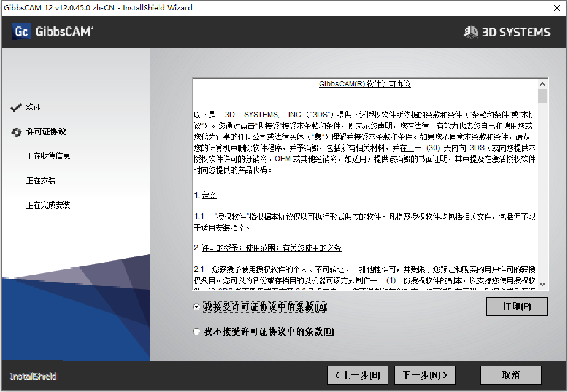Click the 3D Systems logo icon
Screen dimensions: 568x392
click(471, 32)
